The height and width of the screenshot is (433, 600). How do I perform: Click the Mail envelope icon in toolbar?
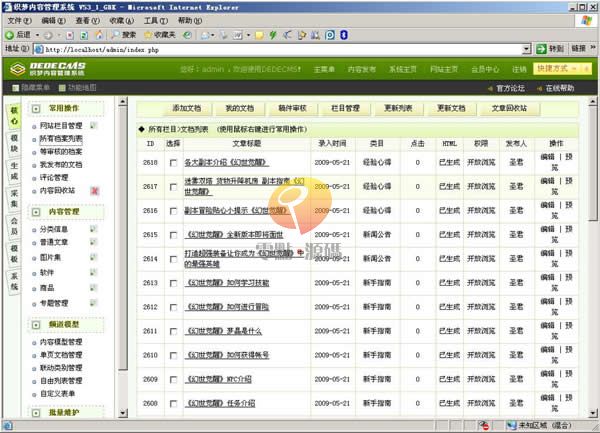205,35
